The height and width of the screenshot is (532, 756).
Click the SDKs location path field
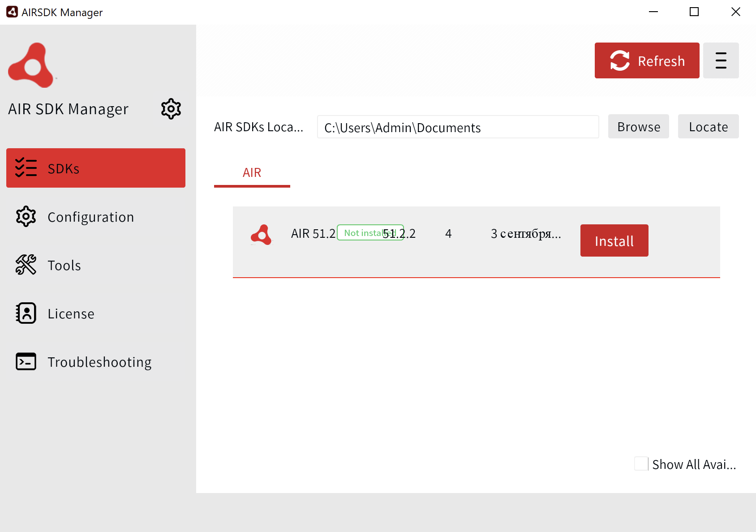coord(457,127)
